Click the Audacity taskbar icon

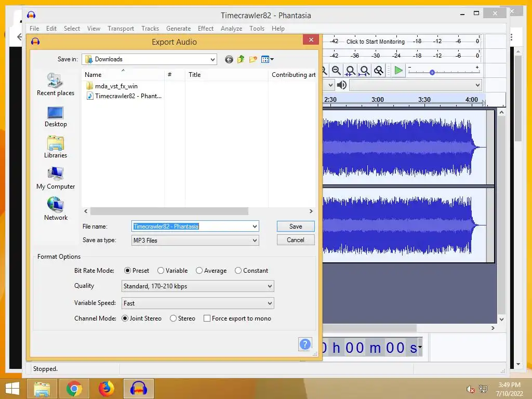[x=138, y=389]
